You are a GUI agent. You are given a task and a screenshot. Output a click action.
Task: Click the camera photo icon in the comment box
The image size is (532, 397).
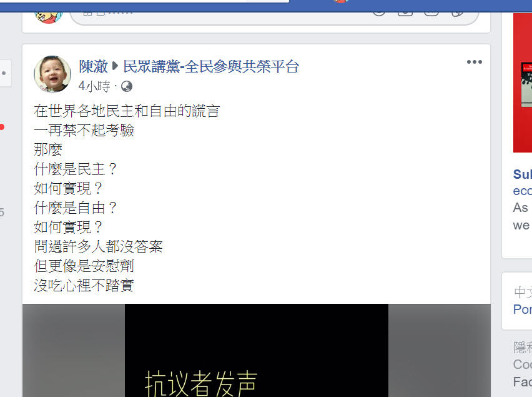[405, 13]
